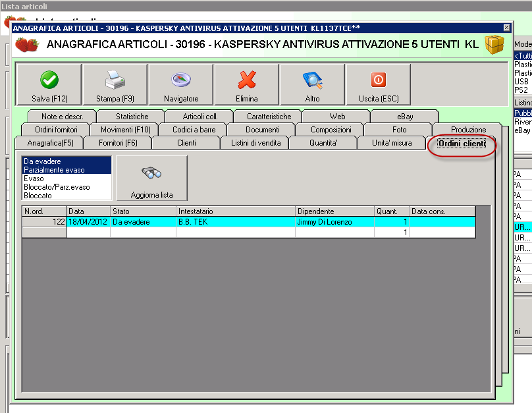Select the Ordini clienti tab
The width and height of the screenshot is (532, 413).
[462, 144]
